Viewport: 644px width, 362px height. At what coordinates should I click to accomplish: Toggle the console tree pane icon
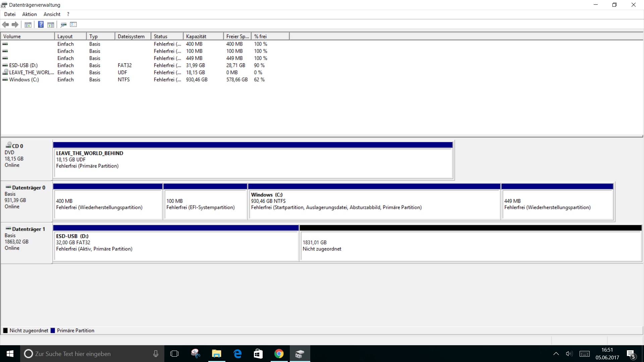[x=28, y=24]
